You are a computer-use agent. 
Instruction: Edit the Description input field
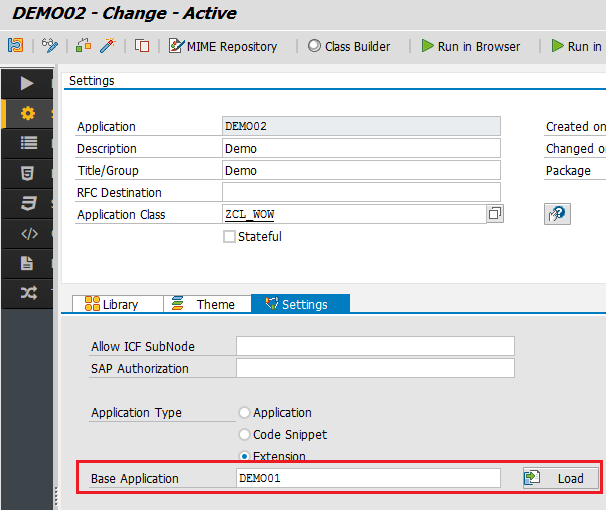click(361, 148)
